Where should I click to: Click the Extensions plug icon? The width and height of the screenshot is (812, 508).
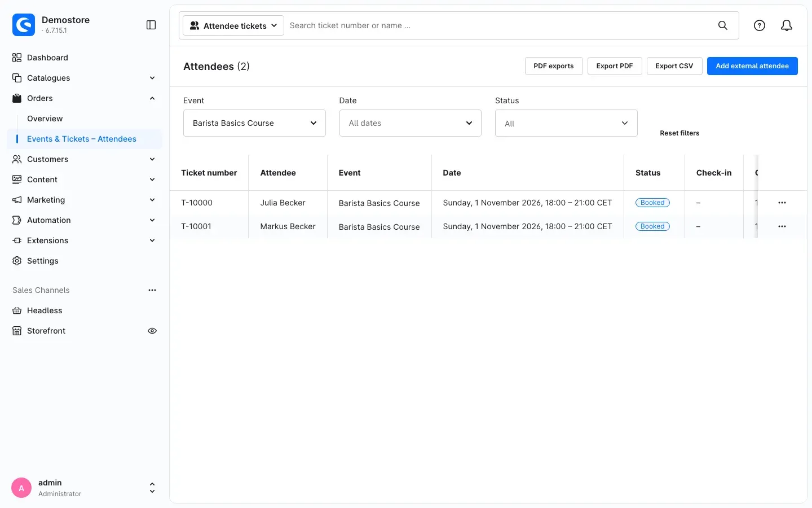tap(17, 240)
